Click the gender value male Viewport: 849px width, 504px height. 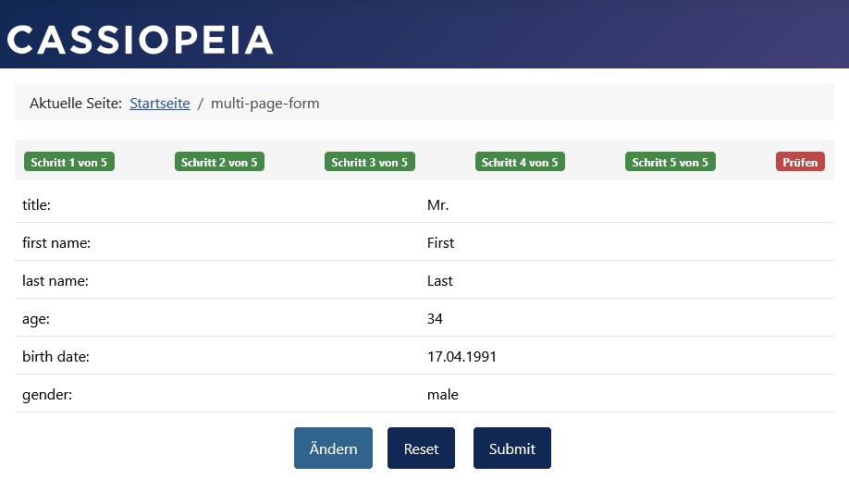(x=442, y=395)
